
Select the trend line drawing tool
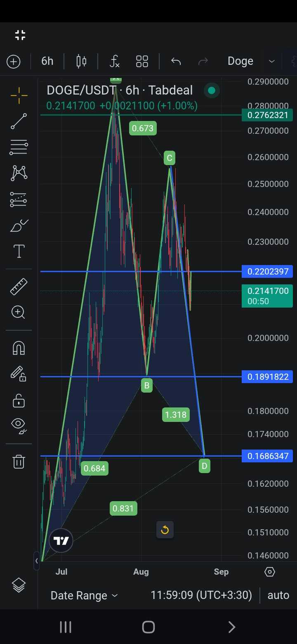click(x=19, y=121)
